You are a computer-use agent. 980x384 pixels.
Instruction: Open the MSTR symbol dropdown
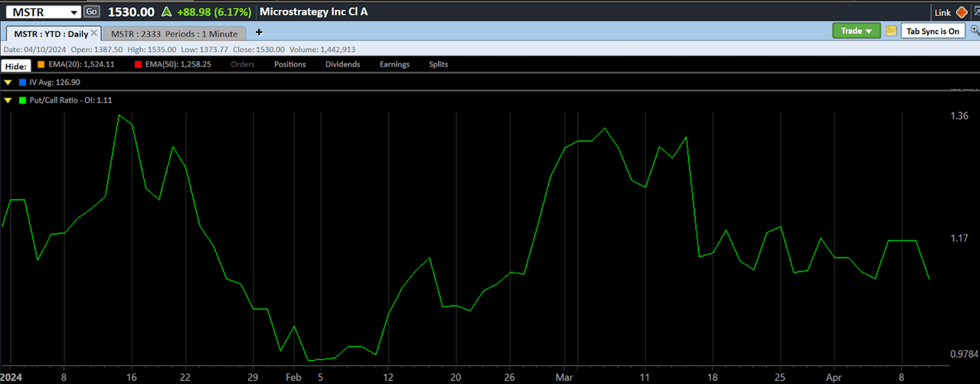tap(73, 12)
